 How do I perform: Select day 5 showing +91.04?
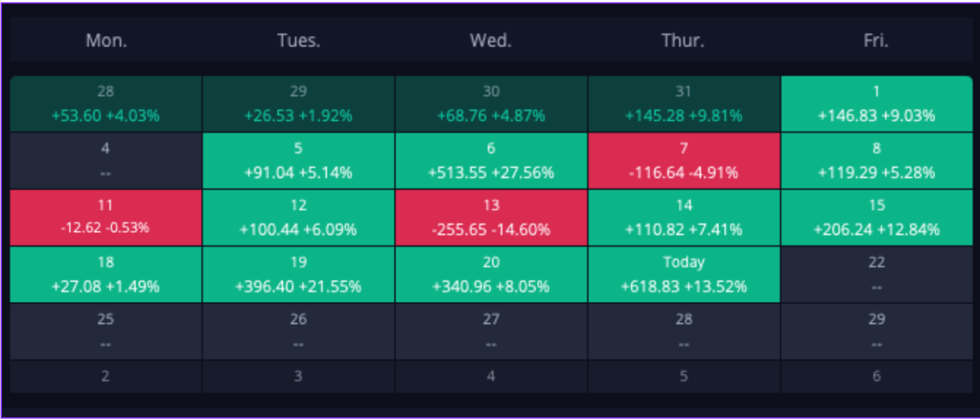tap(298, 161)
